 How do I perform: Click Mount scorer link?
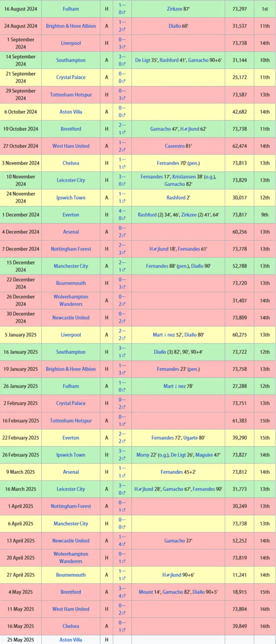(x=146, y=592)
